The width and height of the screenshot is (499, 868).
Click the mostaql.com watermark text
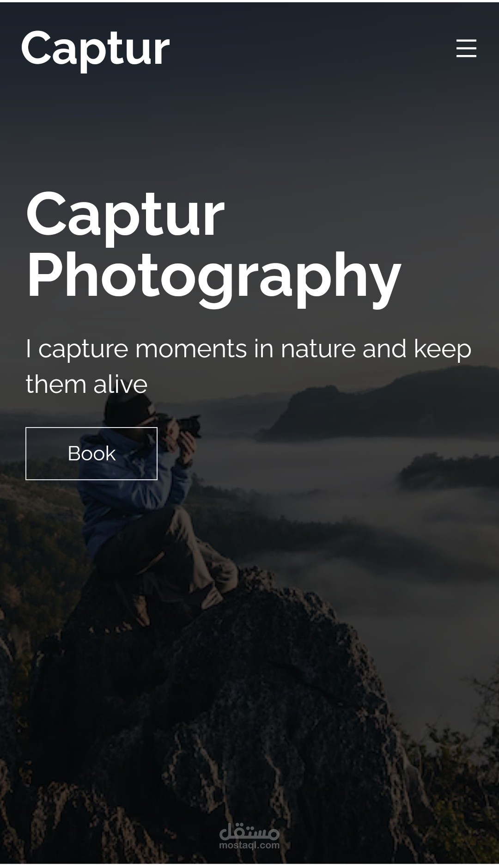[249, 845]
